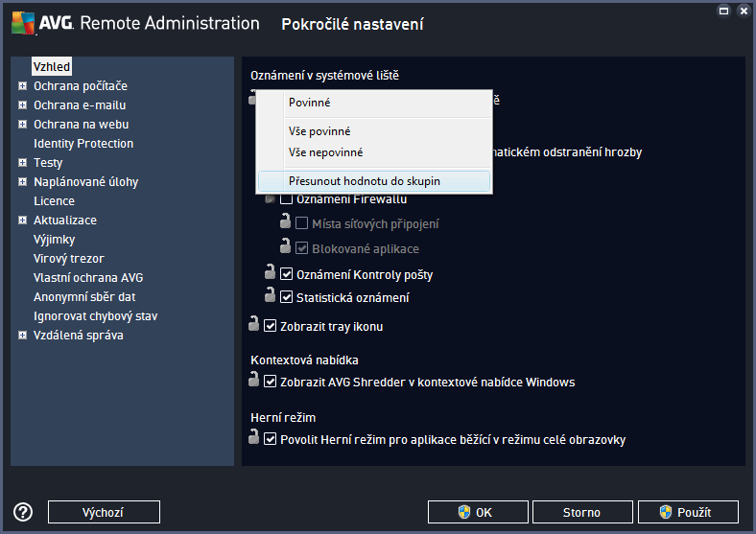Open Vlastní ochrana AVG settings
This screenshot has width=756, height=534.
click(x=88, y=278)
